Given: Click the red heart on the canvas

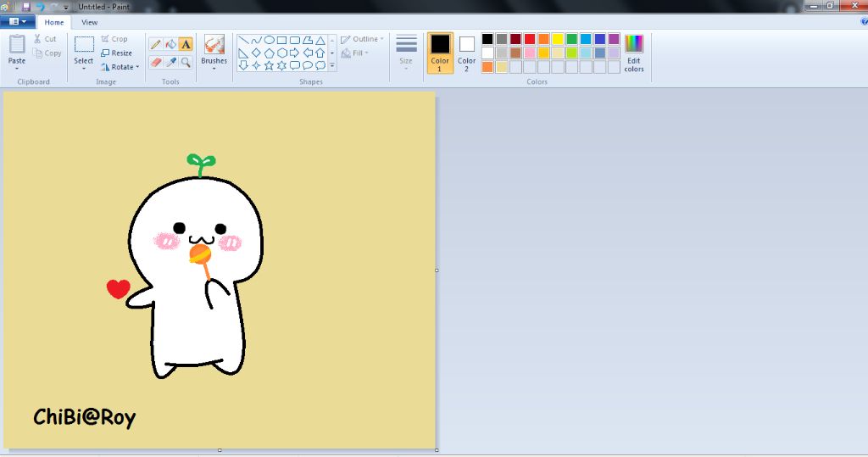Looking at the screenshot, I should [118, 288].
